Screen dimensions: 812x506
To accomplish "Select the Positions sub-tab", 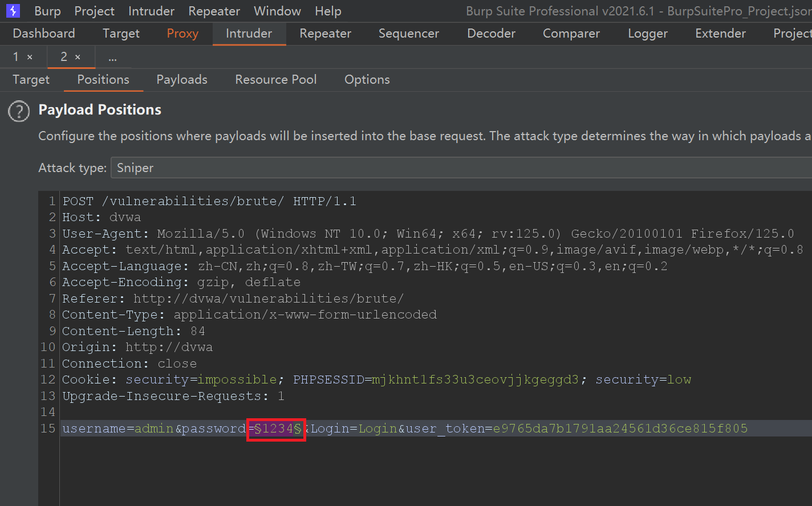I will pos(103,80).
